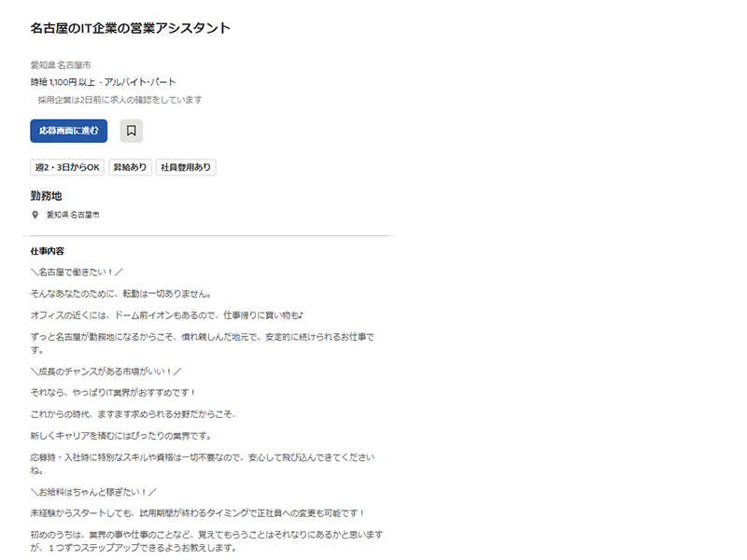
Task: Select the 社員登用あり condition tag
Action: 186,166
